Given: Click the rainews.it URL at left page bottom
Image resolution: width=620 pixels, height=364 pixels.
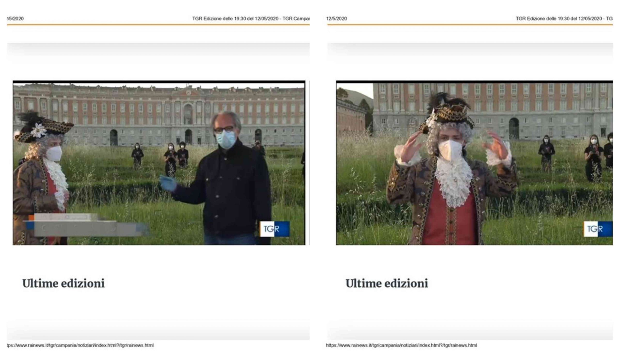Looking at the screenshot, I should click(x=80, y=345).
